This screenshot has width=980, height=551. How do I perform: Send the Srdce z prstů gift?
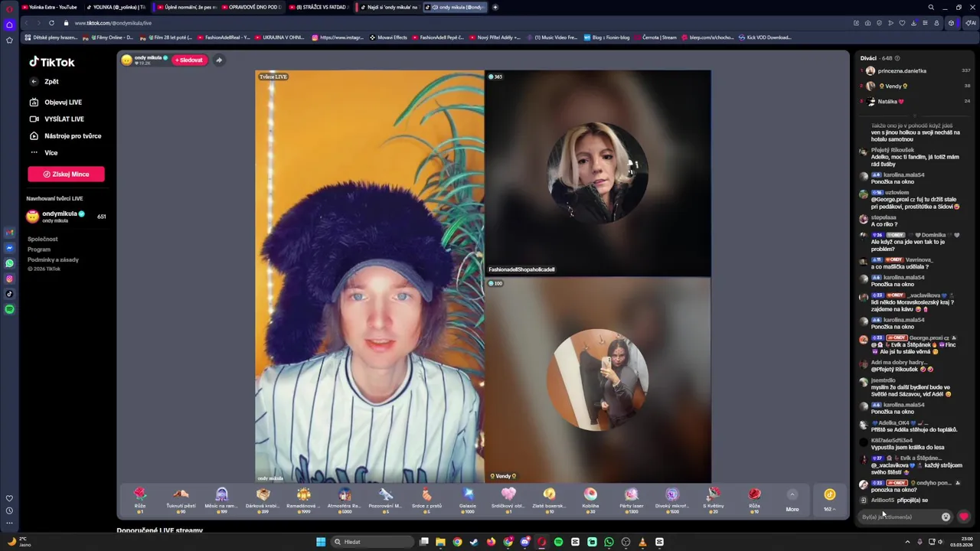pyautogui.click(x=426, y=499)
